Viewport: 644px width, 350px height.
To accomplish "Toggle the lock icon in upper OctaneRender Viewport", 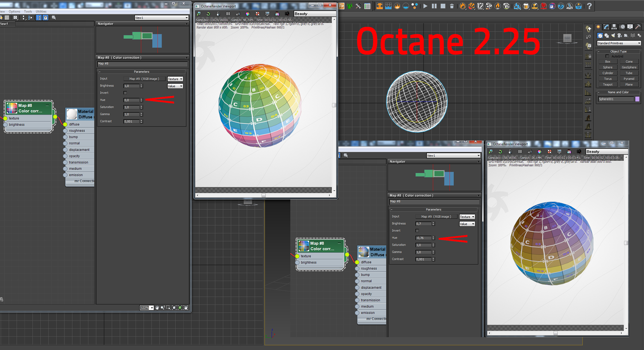I will (218, 14).
